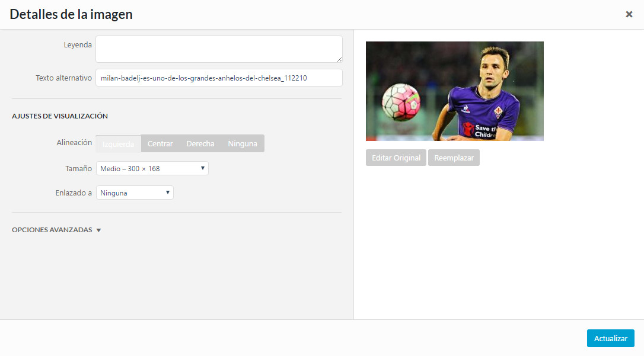
Task: Click the Ajustes de Visualización section header
Action: click(60, 116)
